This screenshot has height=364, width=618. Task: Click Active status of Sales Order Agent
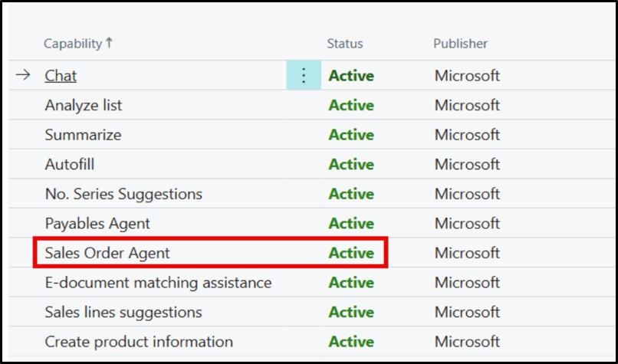(x=351, y=253)
